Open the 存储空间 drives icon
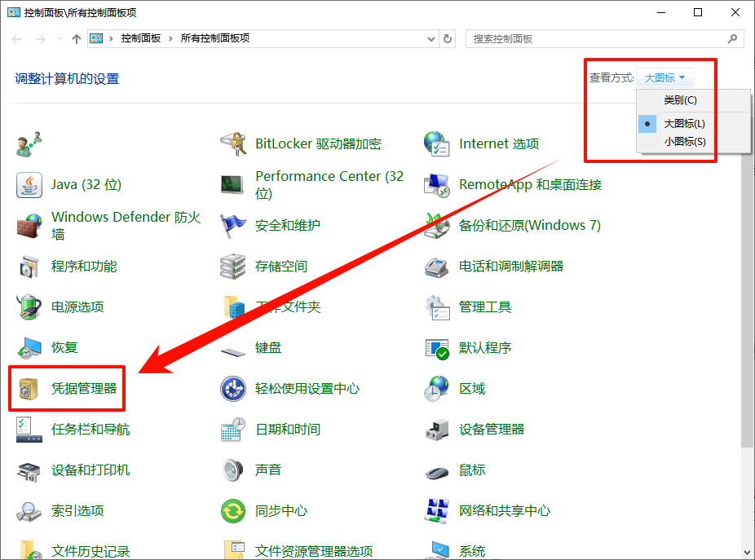755x560 pixels. pyautogui.click(x=233, y=267)
